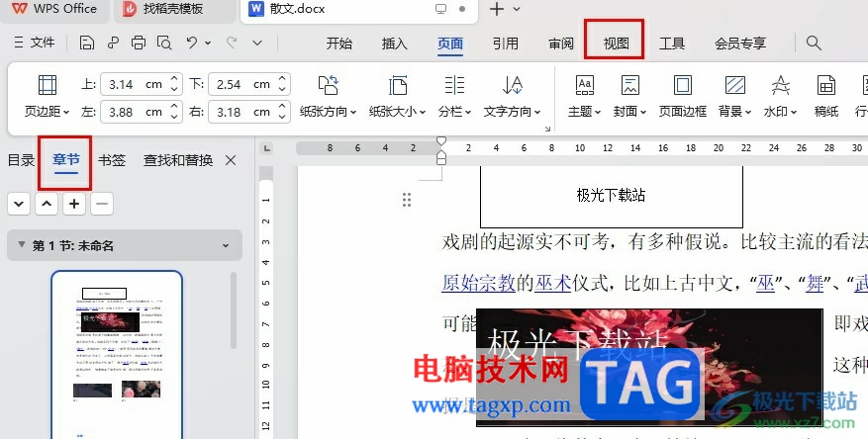Viewport: 868px width, 439px height.
Task: Open the 纸张方向 orientation tool
Action: [x=328, y=96]
